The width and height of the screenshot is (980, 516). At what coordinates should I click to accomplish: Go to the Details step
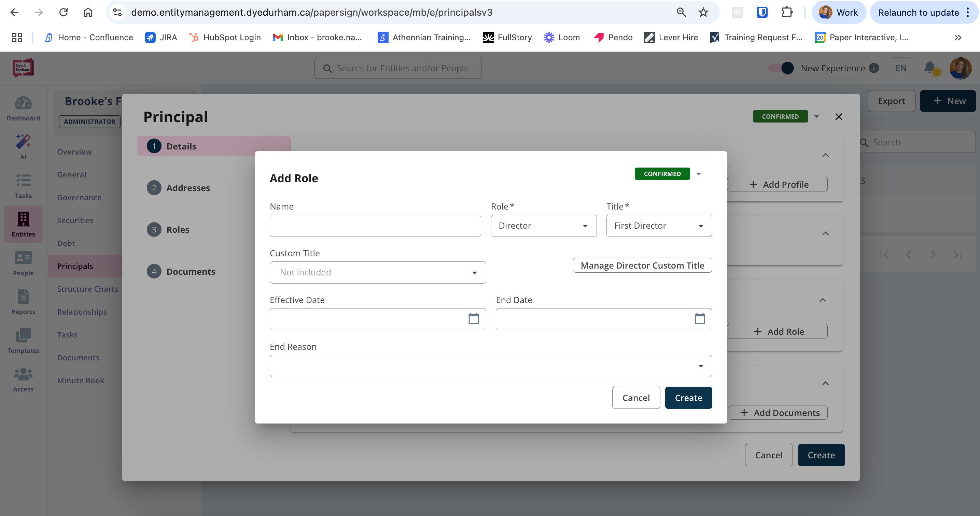pos(213,146)
